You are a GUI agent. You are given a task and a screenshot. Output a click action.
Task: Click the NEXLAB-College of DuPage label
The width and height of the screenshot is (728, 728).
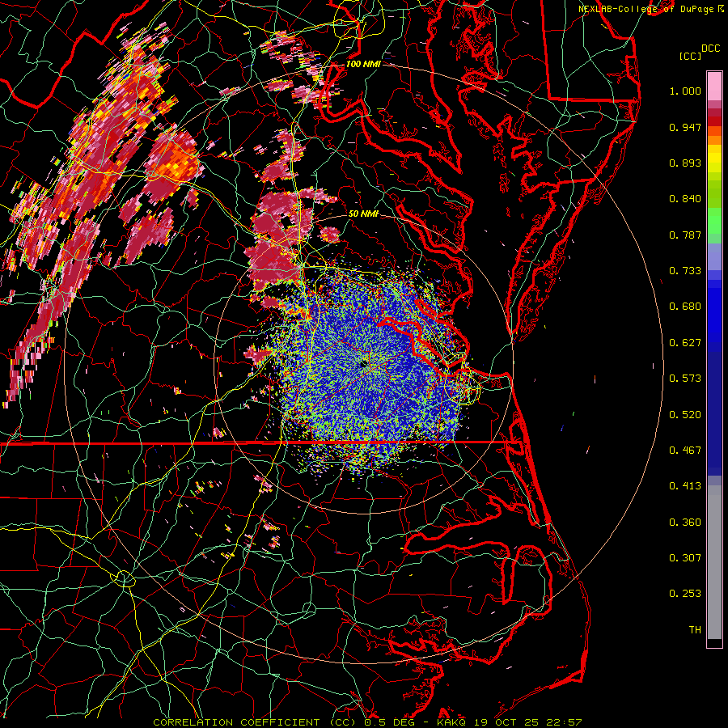pos(645,9)
